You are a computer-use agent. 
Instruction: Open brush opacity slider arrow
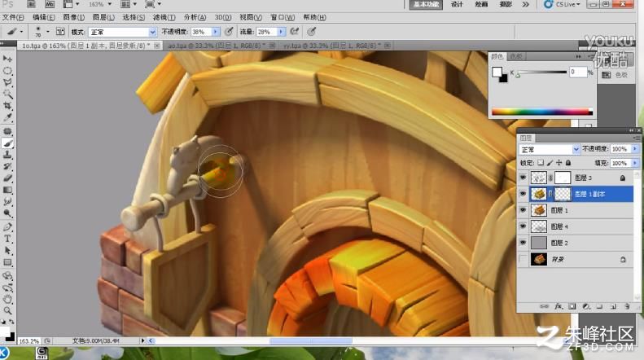point(216,32)
